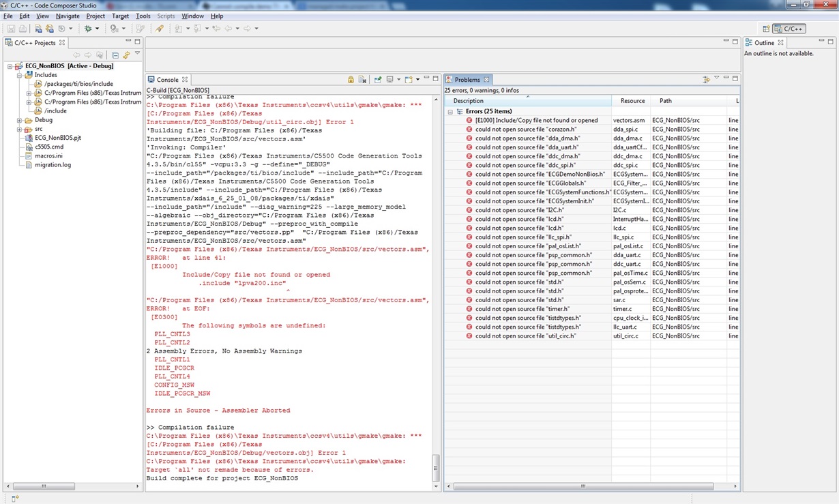Click Open Console icon

click(409, 80)
